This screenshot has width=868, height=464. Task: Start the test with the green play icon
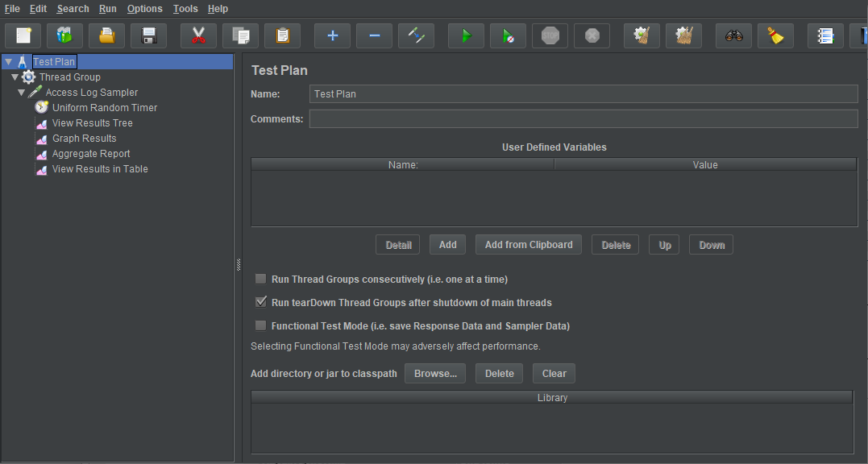coord(466,36)
